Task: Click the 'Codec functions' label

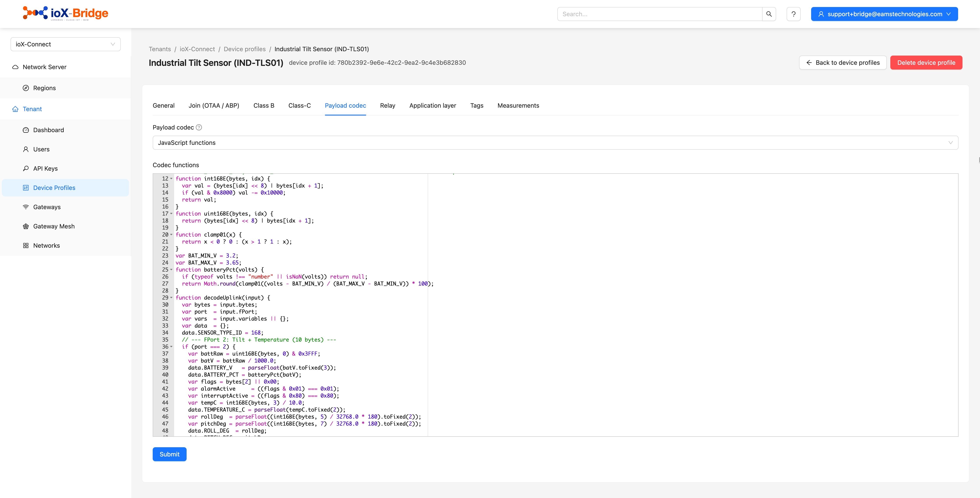Action: [x=176, y=165]
